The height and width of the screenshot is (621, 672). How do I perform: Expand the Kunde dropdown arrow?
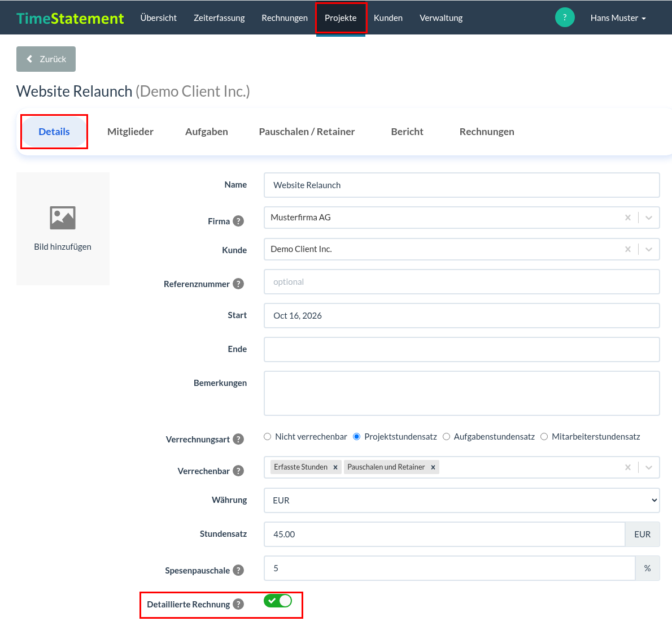click(649, 249)
